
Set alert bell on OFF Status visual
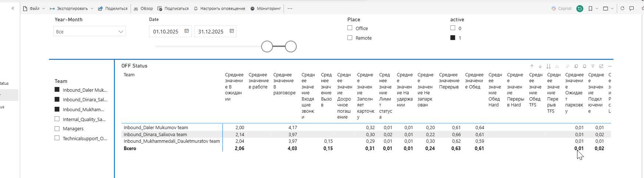584,66
